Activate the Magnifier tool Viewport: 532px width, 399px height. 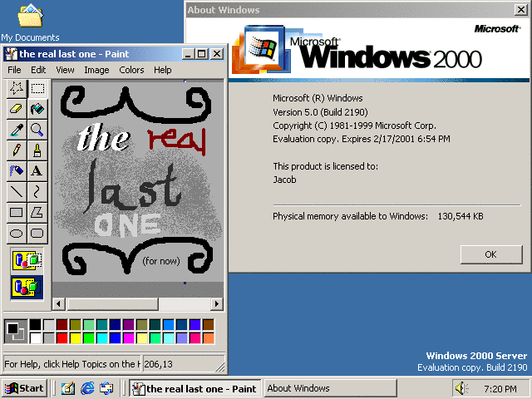pyautogui.click(x=37, y=130)
